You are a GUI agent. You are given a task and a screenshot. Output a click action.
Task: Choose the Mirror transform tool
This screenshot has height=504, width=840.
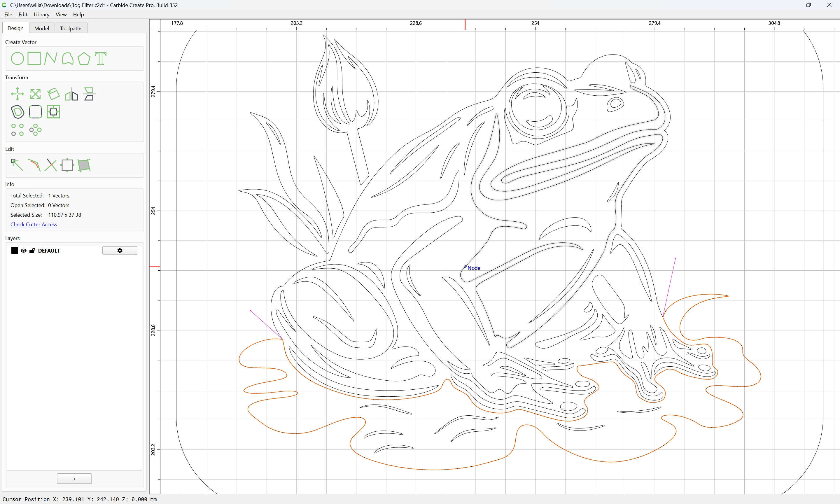(x=71, y=94)
